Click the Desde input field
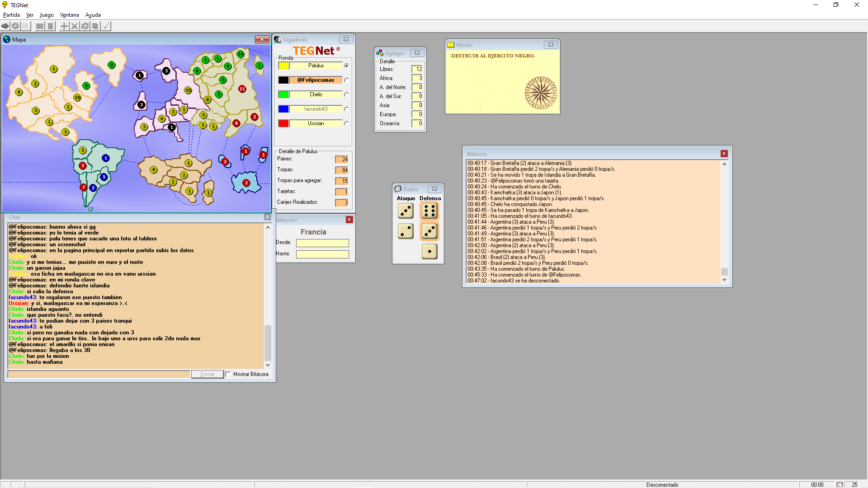868x488 pixels. 322,243
